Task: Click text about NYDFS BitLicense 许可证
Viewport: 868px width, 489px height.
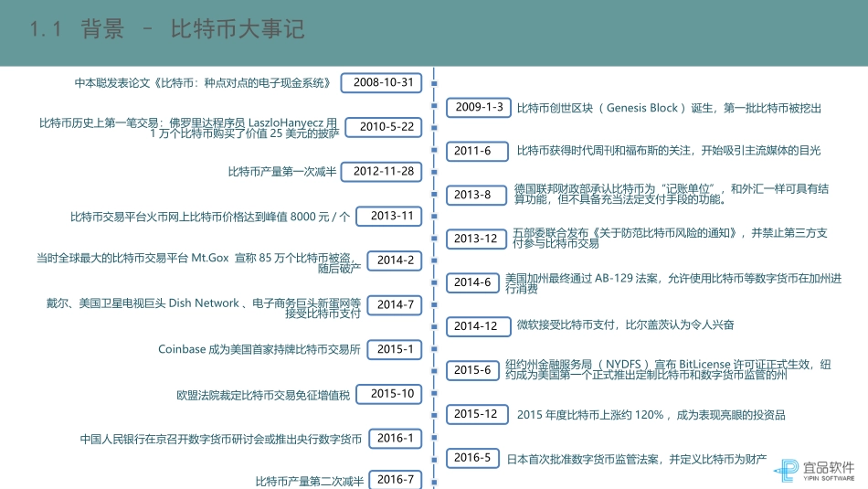Action: (668, 369)
